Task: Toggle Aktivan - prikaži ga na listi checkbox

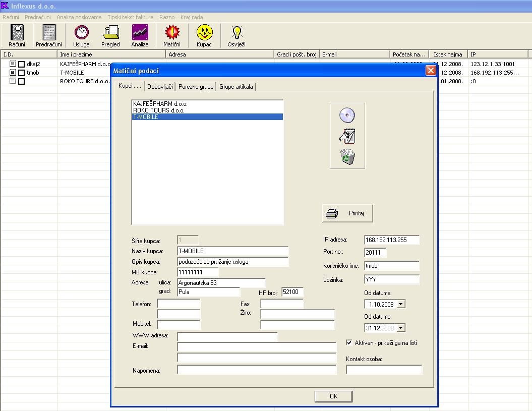Action: coord(349,342)
